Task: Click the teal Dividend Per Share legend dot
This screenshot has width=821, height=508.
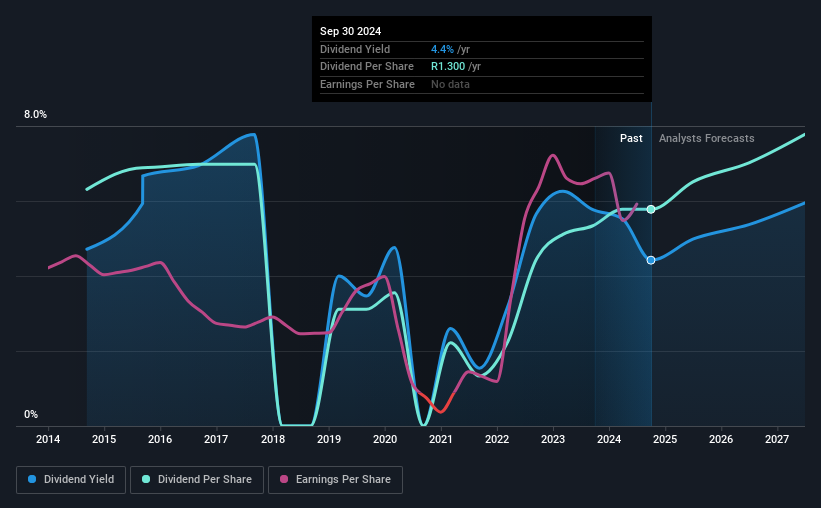Action: (146, 479)
